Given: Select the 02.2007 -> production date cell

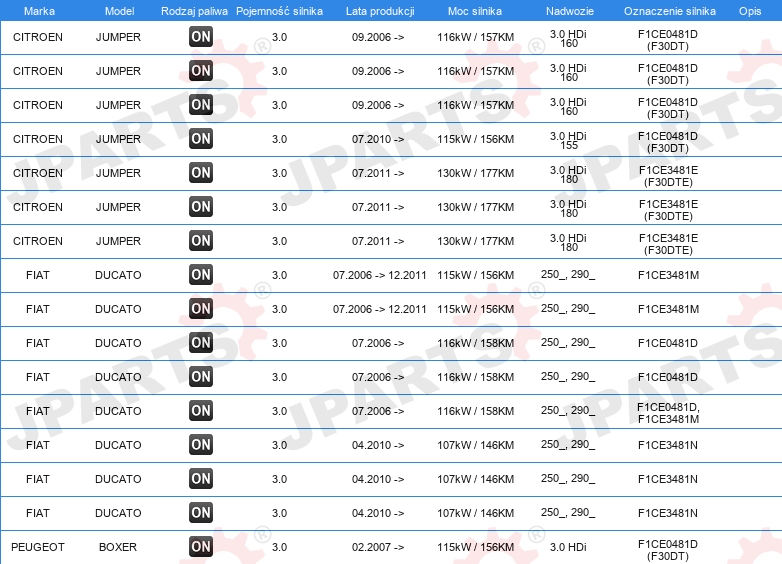Looking at the screenshot, I should pos(378,547).
